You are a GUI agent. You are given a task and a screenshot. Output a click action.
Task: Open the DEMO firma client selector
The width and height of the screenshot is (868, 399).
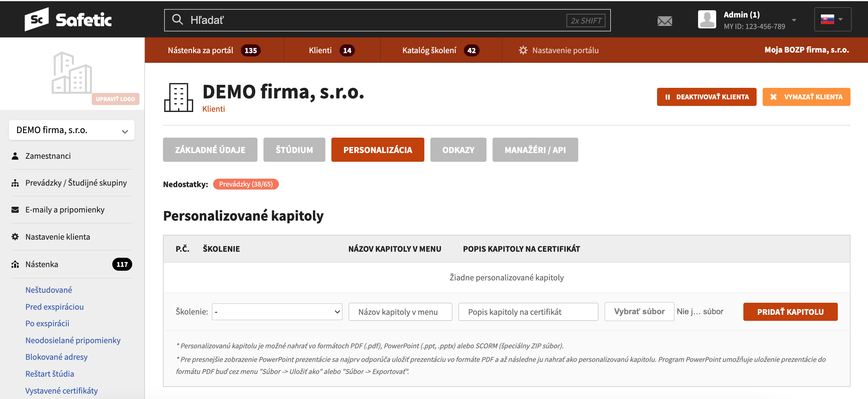[72, 130]
